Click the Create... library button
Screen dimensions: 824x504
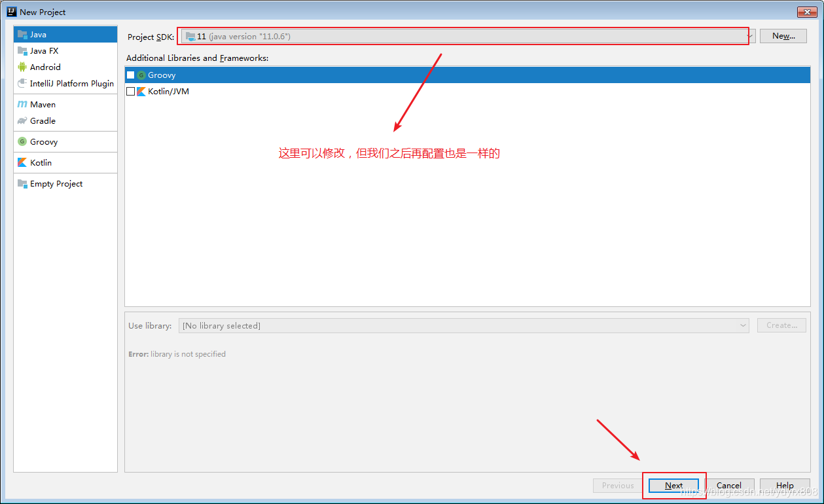coord(781,325)
